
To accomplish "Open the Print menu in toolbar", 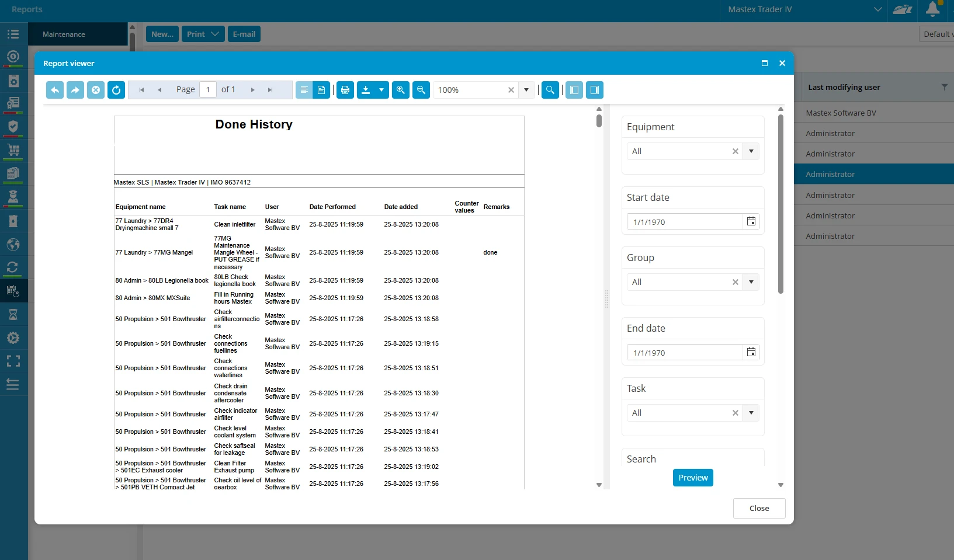I will pos(202,34).
